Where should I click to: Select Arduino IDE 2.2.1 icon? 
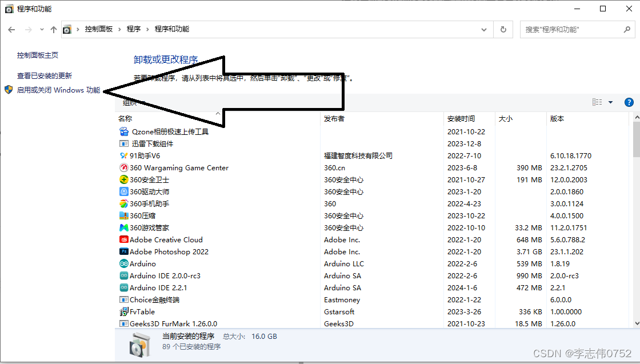pyautogui.click(x=123, y=287)
